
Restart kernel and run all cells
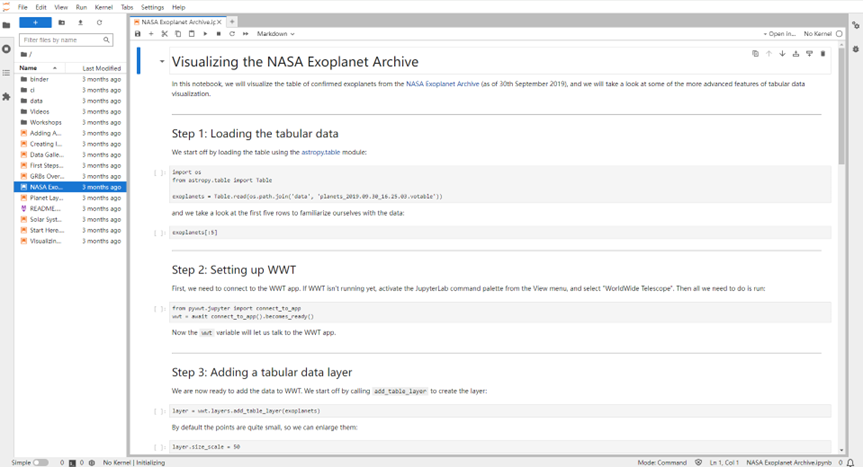[245, 34]
